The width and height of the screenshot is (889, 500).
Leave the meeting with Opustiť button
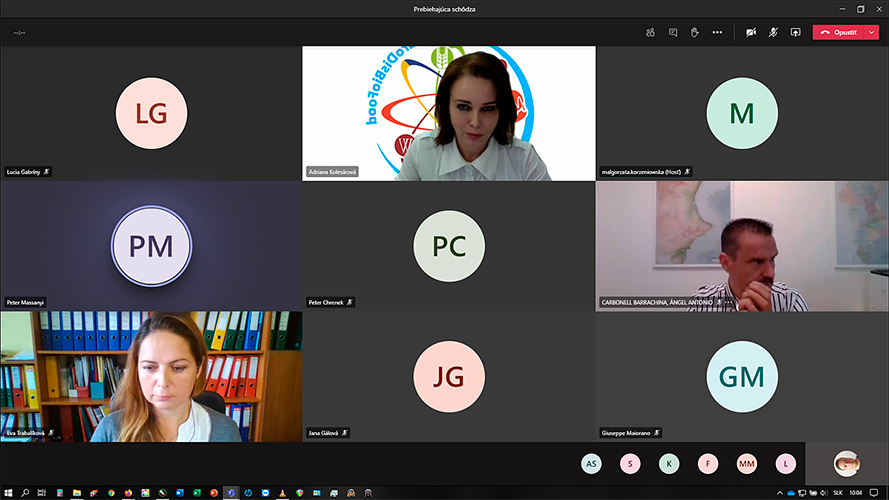coord(838,32)
